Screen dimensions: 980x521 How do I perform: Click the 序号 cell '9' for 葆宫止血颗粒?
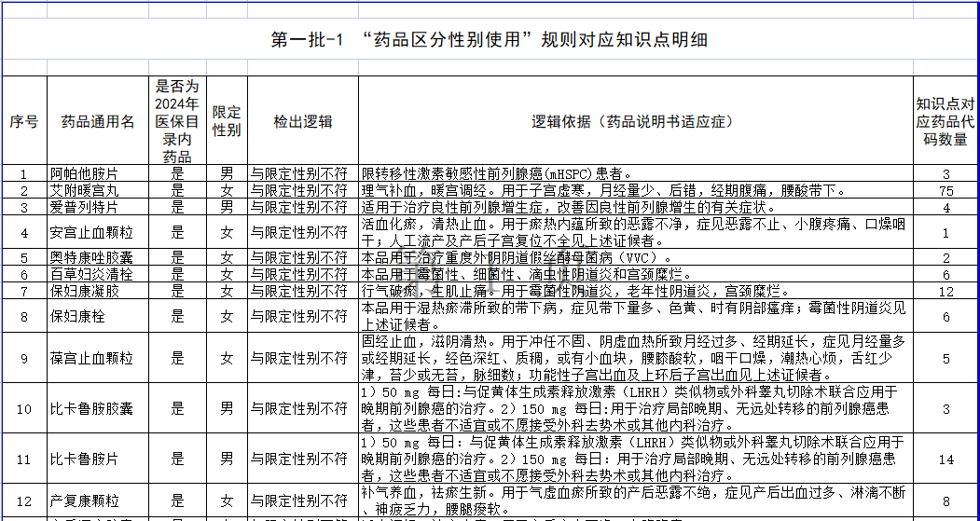coord(23,358)
